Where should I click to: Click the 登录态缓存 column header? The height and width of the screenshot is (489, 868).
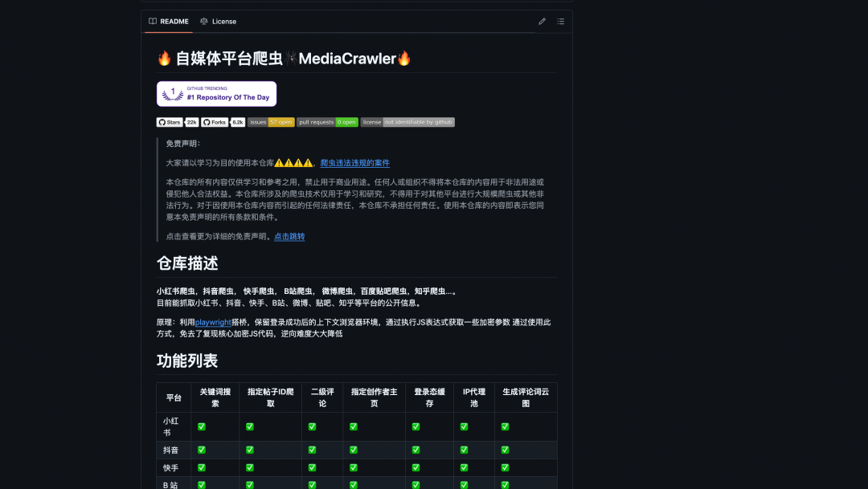pyautogui.click(x=429, y=397)
